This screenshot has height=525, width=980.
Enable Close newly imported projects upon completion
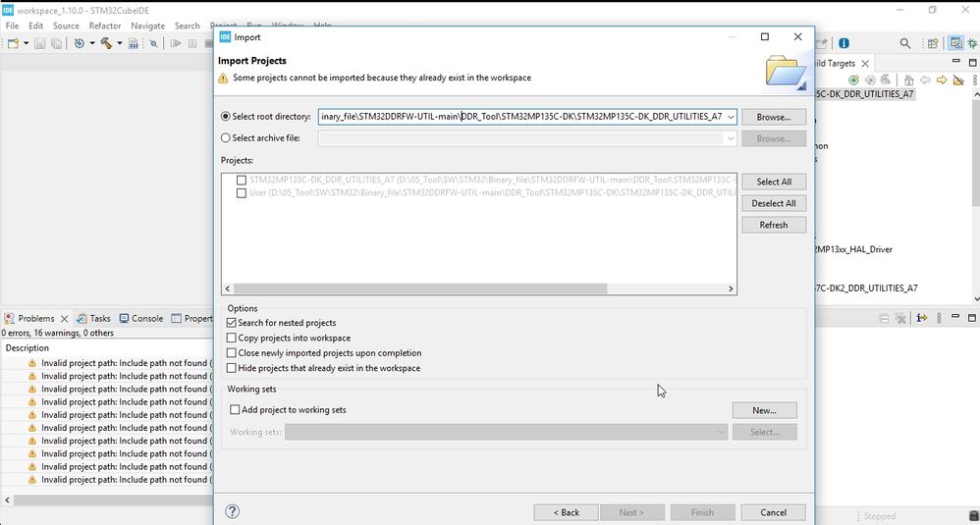tap(231, 352)
